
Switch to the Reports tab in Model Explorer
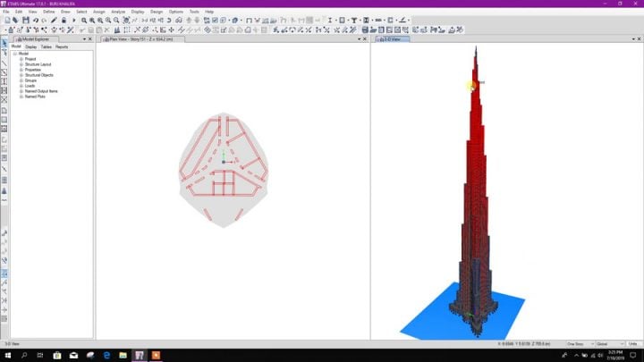click(x=62, y=47)
